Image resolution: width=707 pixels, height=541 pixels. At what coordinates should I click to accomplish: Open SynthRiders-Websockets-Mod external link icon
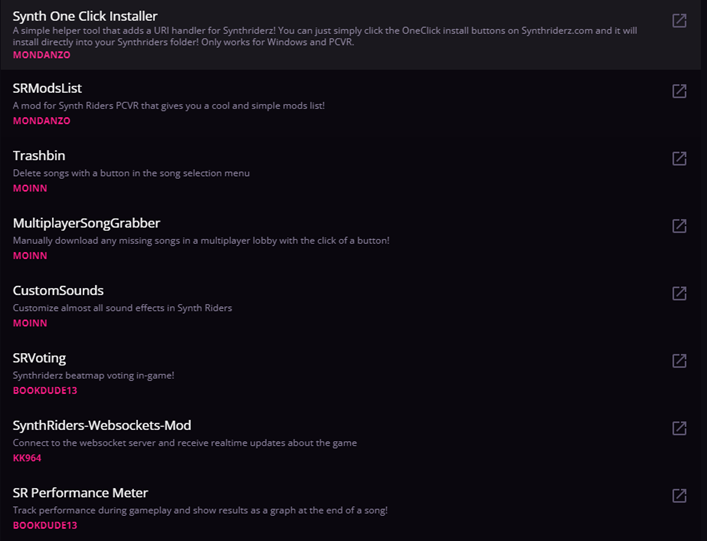click(x=679, y=428)
